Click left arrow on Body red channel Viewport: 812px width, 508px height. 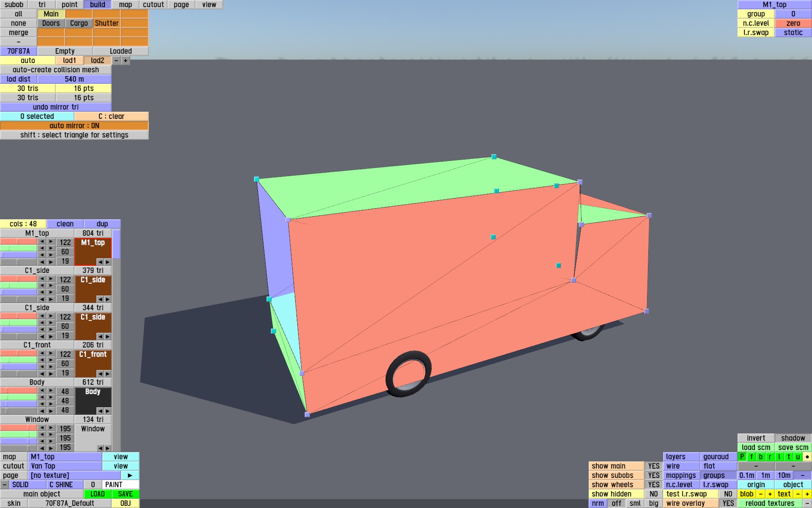tap(42, 391)
